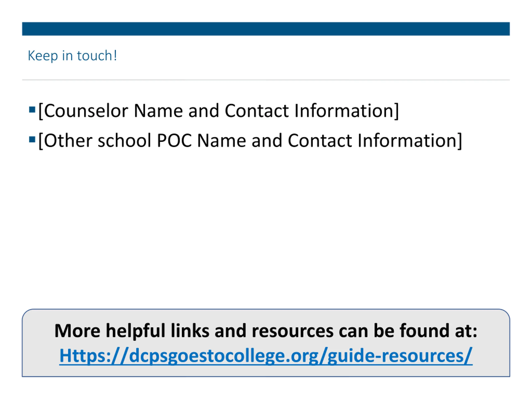
Task: Click the 'Keep in touch!' slide title
Action: (x=72, y=56)
